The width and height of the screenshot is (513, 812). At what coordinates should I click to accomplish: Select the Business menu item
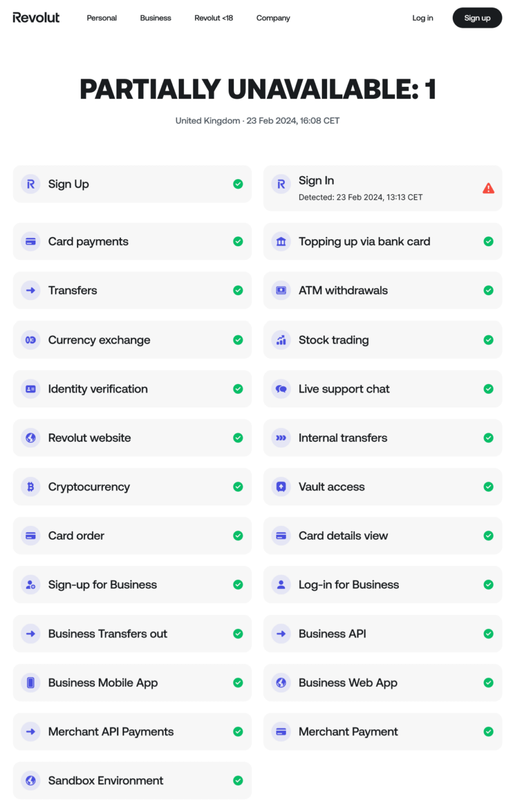tap(155, 17)
